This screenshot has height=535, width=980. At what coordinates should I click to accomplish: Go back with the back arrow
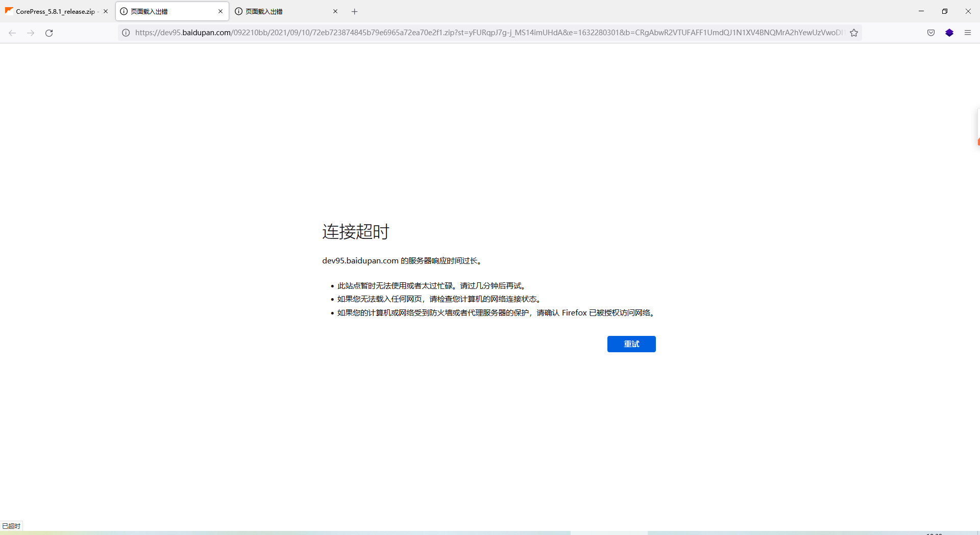coord(12,33)
